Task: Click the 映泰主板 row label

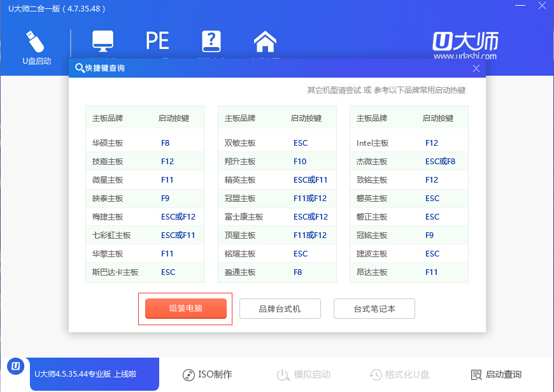Action: click(x=108, y=198)
